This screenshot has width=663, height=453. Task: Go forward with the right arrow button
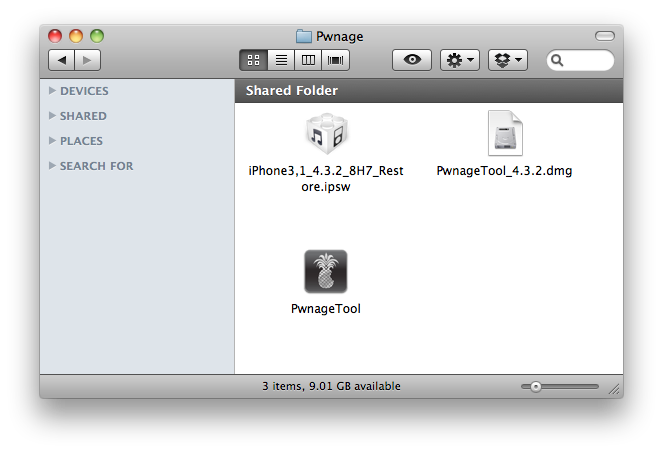point(87,61)
